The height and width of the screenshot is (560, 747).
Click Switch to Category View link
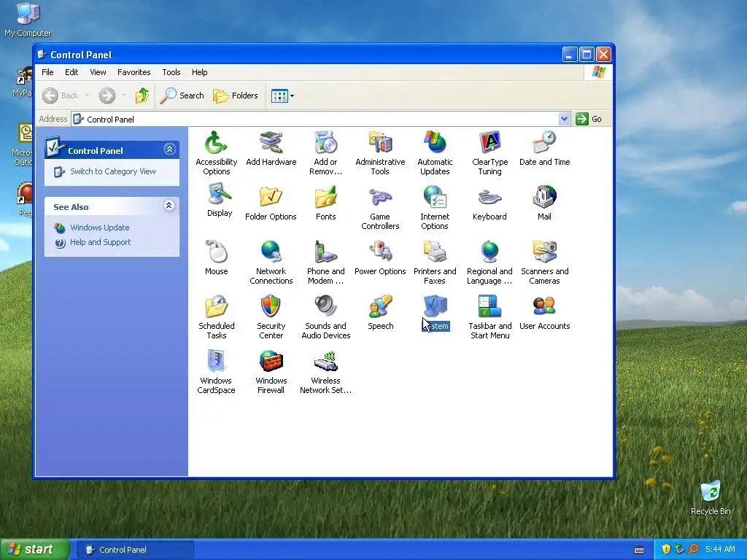pyautogui.click(x=113, y=171)
